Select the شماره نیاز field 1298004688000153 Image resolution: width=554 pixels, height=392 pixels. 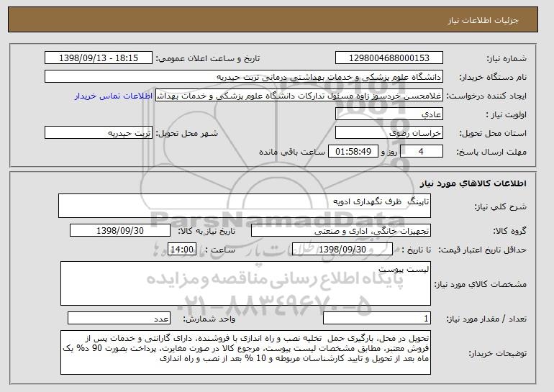click(389, 58)
